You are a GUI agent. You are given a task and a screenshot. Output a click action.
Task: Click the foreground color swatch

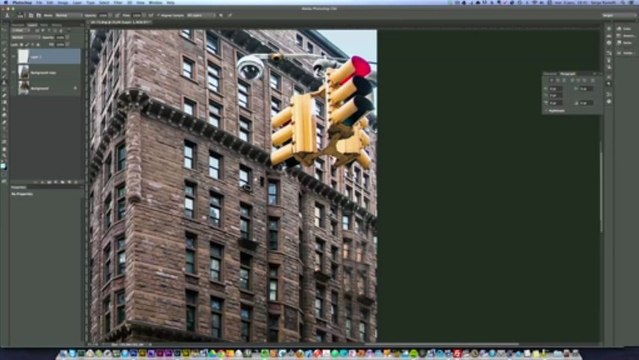pos(3,165)
